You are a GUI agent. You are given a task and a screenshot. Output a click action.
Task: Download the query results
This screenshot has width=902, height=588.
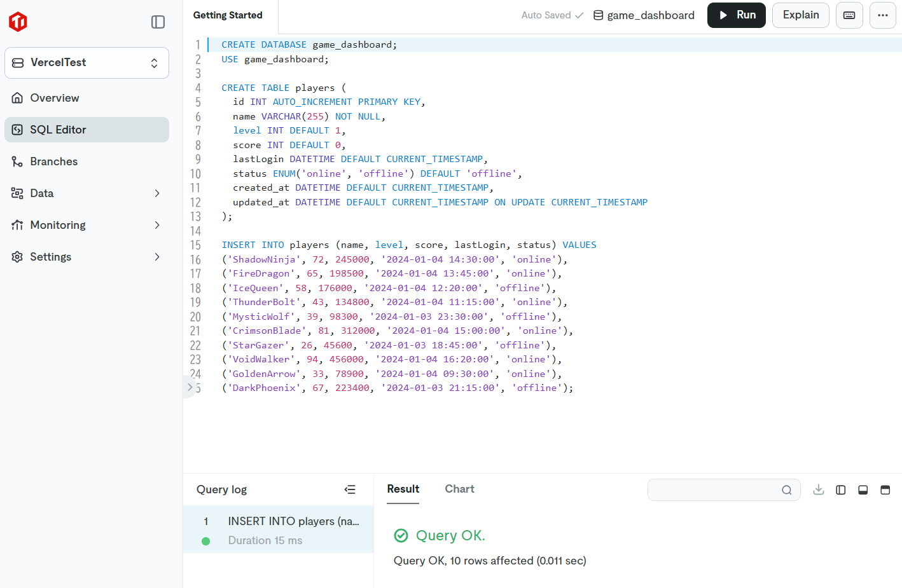point(819,489)
